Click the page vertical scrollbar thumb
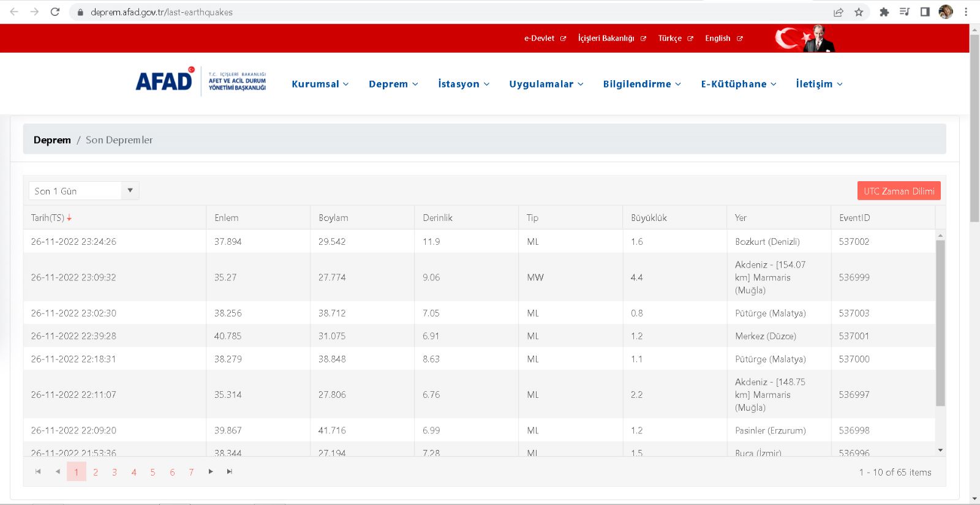This screenshot has width=980, height=505. pyautogui.click(x=974, y=129)
